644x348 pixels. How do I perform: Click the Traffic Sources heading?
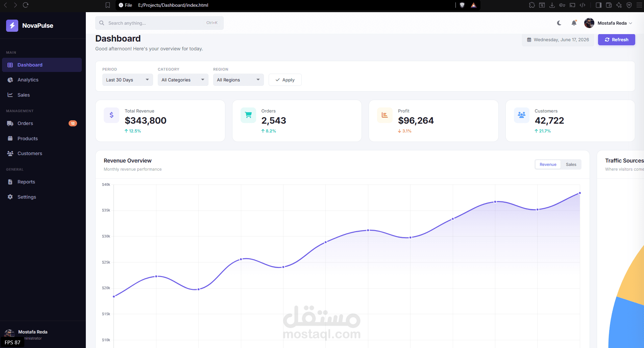[x=624, y=160]
